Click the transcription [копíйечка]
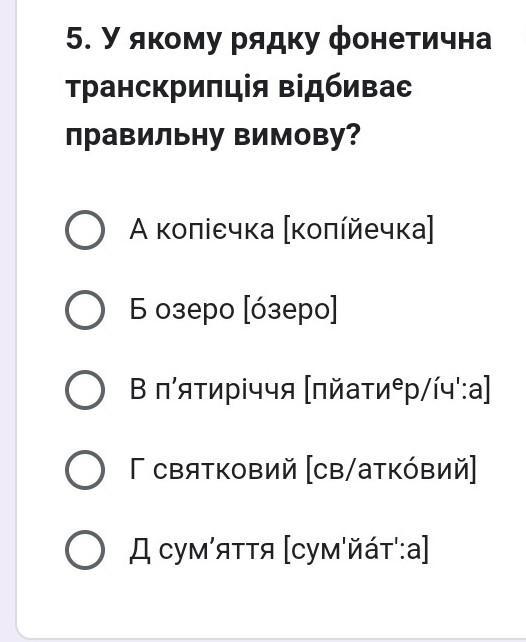Image resolution: width=526 pixels, height=642 pixels. tap(358, 230)
